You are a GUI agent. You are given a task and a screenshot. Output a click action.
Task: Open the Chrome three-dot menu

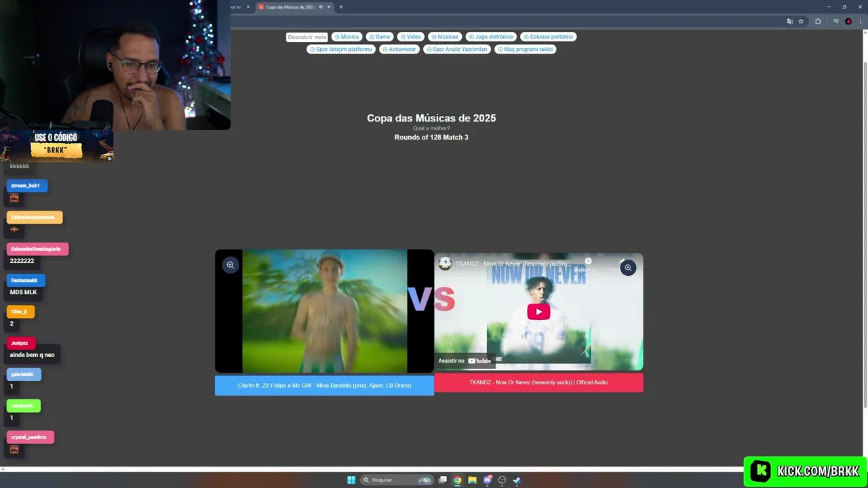860,21
